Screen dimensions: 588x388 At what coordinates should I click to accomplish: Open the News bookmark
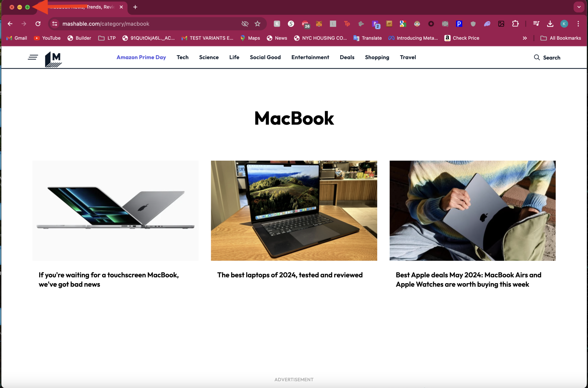coord(277,38)
